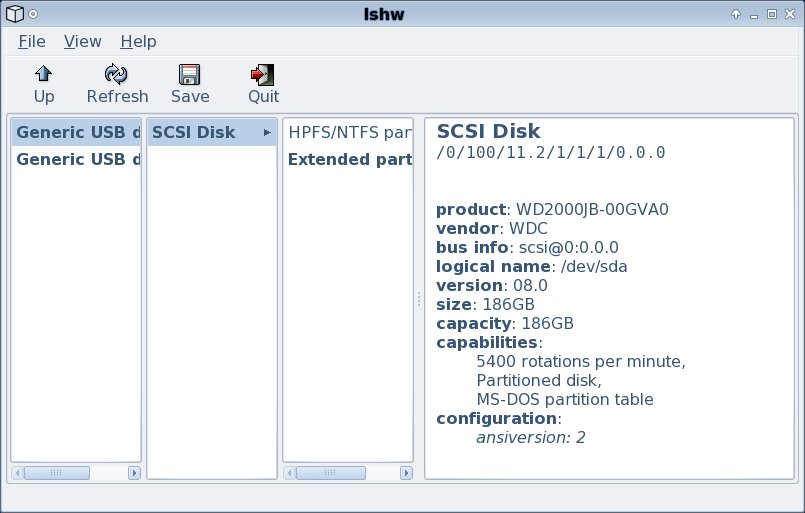Open the View menu
The image size is (805, 513).
(x=83, y=41)
